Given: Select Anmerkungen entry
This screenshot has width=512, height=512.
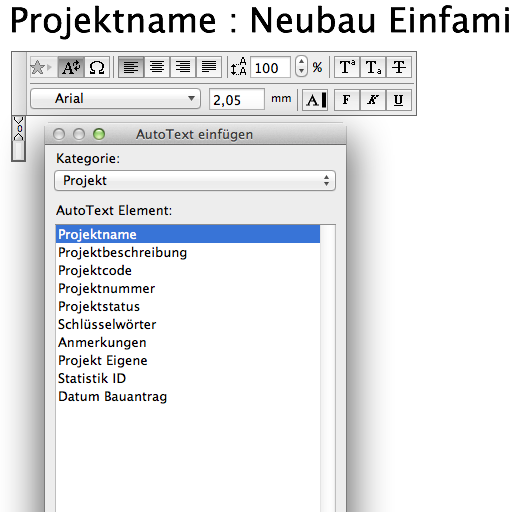Looking at the screenshot, I should pos(188,342).
